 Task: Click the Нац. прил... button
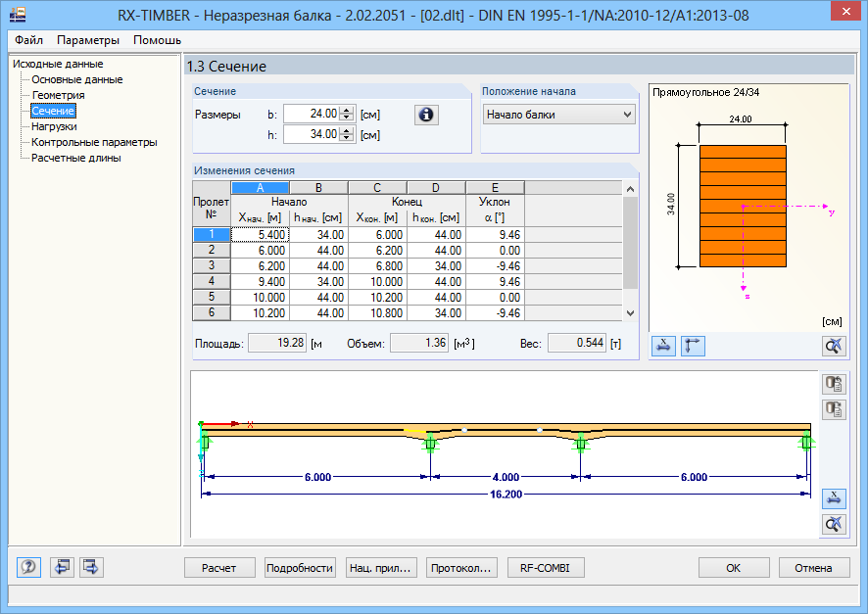click(x=381, y=568)
